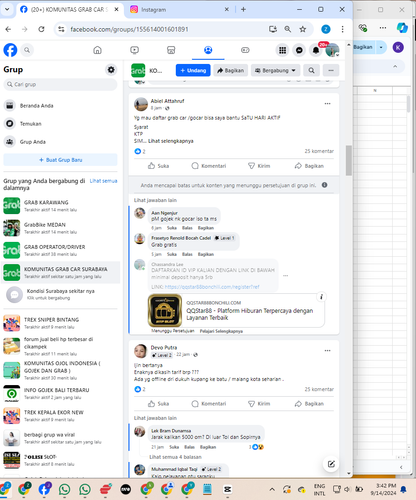Click Komentari on Devo Putra's post
This screenshot has height=500, width=416.
[209, 404]
